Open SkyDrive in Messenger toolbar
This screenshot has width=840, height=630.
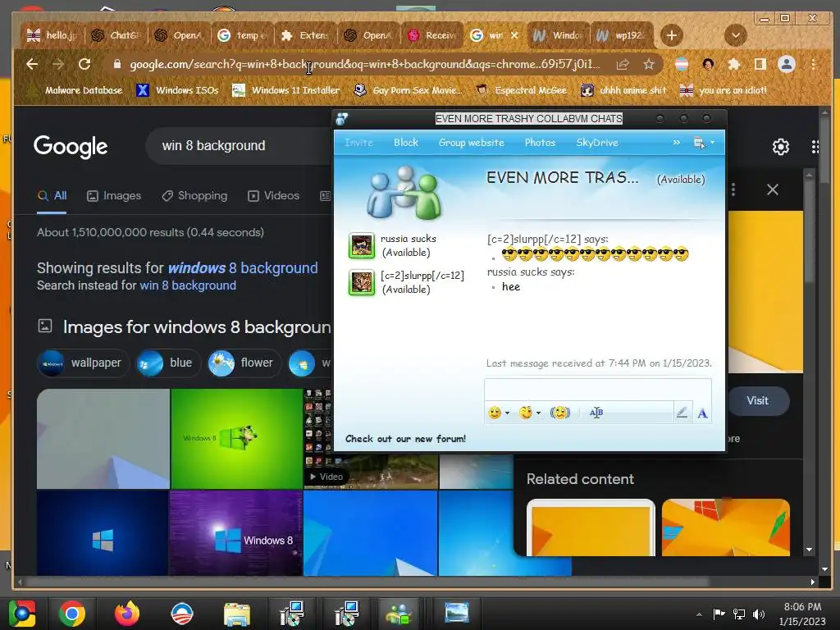pos(597,143)
